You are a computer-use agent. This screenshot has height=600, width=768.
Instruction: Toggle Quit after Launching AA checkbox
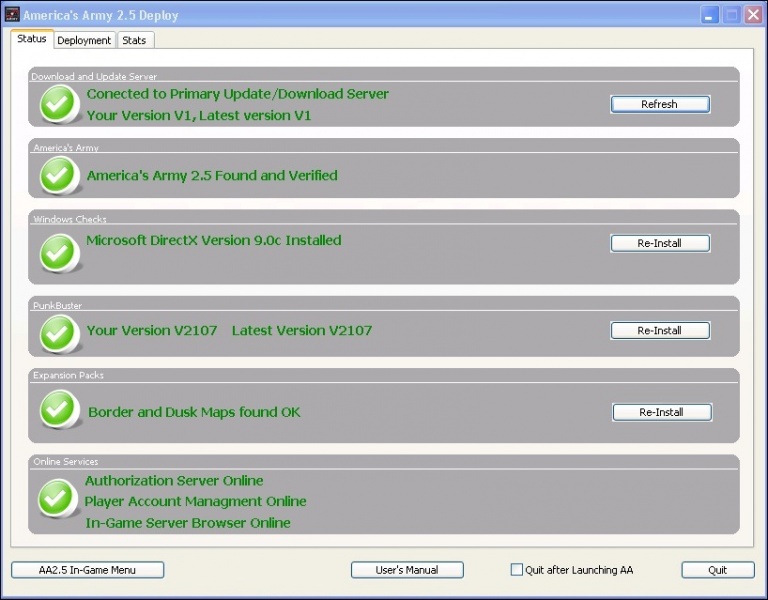click(516, 570)
